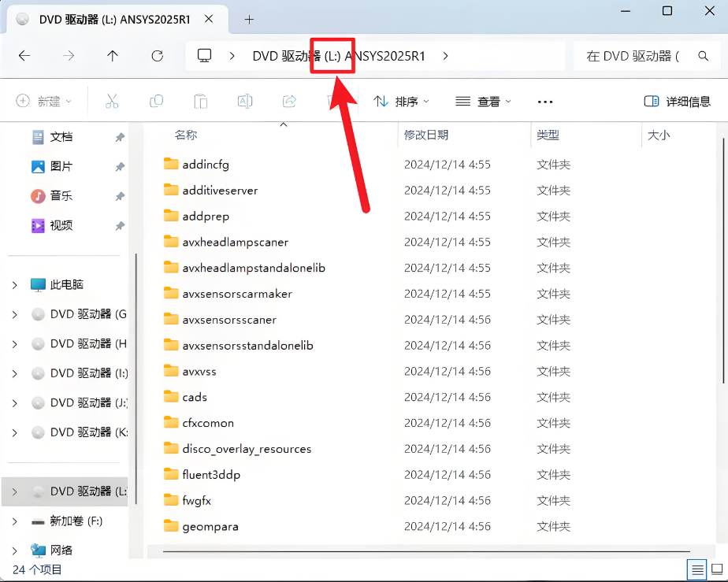Click chevron after ANSYS2025R1 in address bar
This screenshot has height=582, width=728.
click(x=446, y=56)
